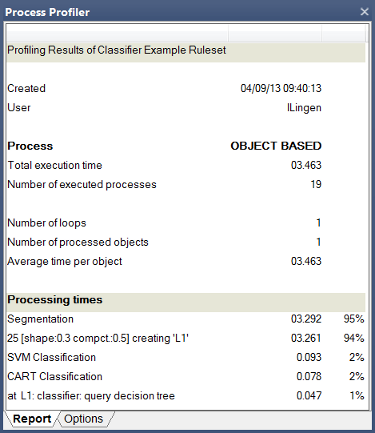Click the query decision tree row

pyautogui.click(x=186, y=396)
